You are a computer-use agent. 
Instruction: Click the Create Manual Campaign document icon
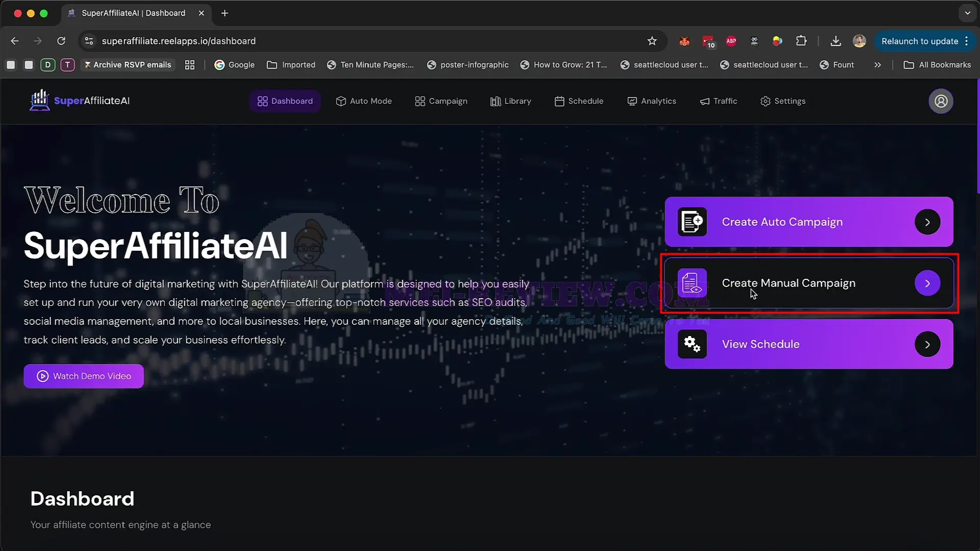pyautogui.click(x=692, y=283)
